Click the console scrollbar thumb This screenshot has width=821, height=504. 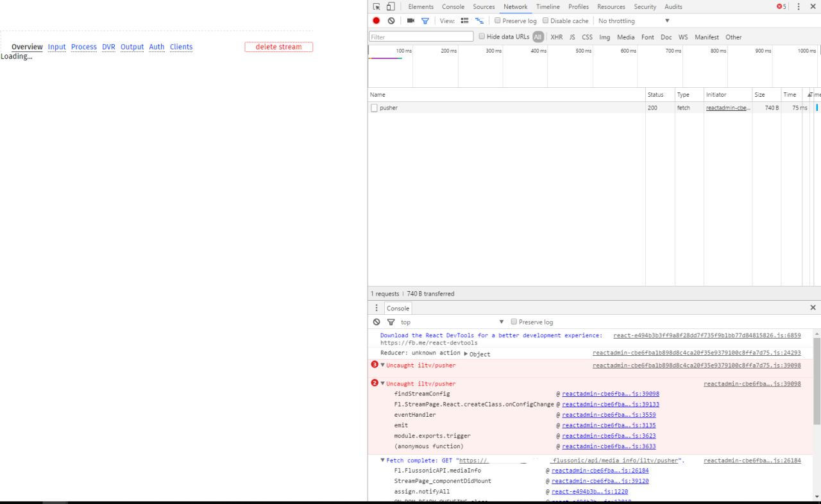tap(817, 380)
